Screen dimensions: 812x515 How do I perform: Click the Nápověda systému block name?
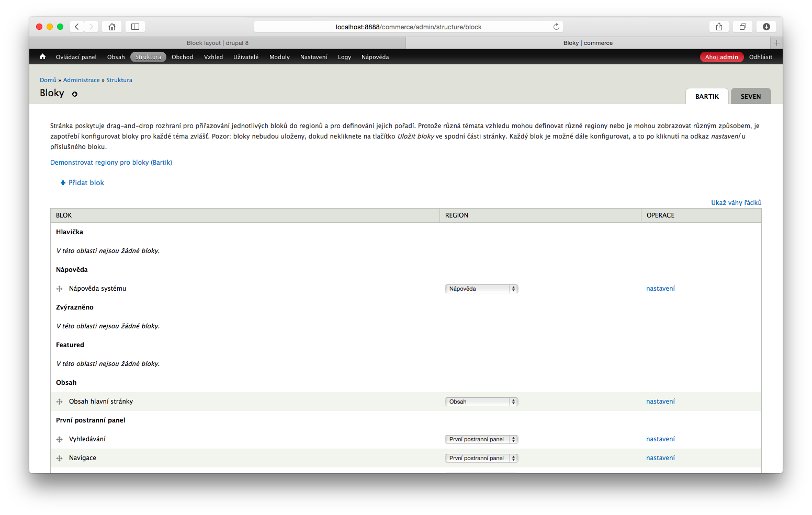[x=97, y=289]
